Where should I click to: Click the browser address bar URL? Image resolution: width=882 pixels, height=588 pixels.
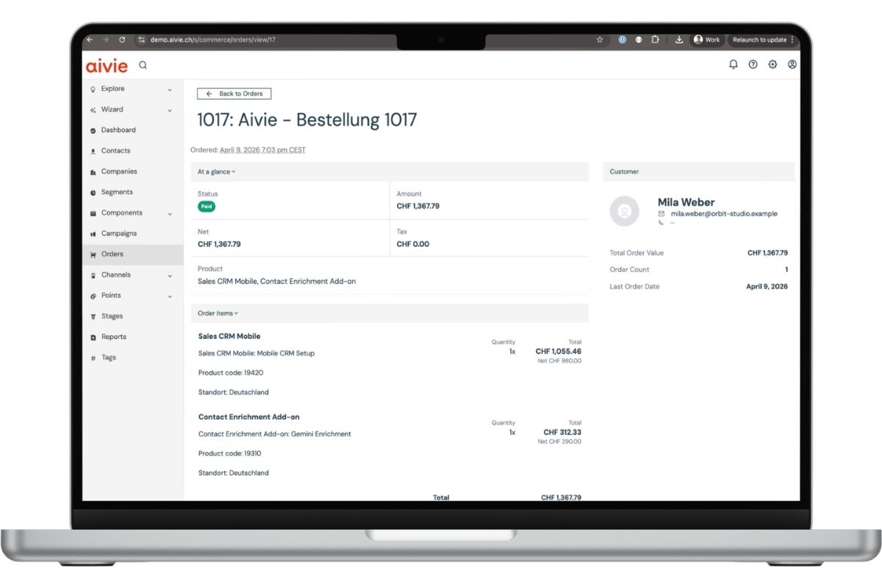(213, 40)
